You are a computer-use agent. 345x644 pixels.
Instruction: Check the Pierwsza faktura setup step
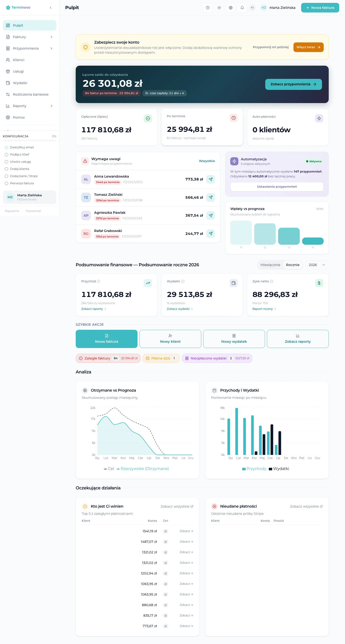pos(6,183)
